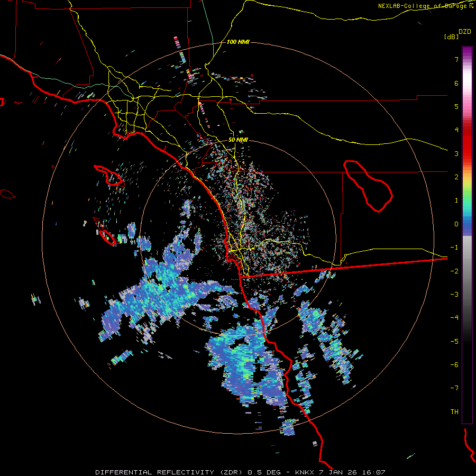Click the 7 value on the color scale
This screenshot has width=476, height=476.
coord(456,59)
